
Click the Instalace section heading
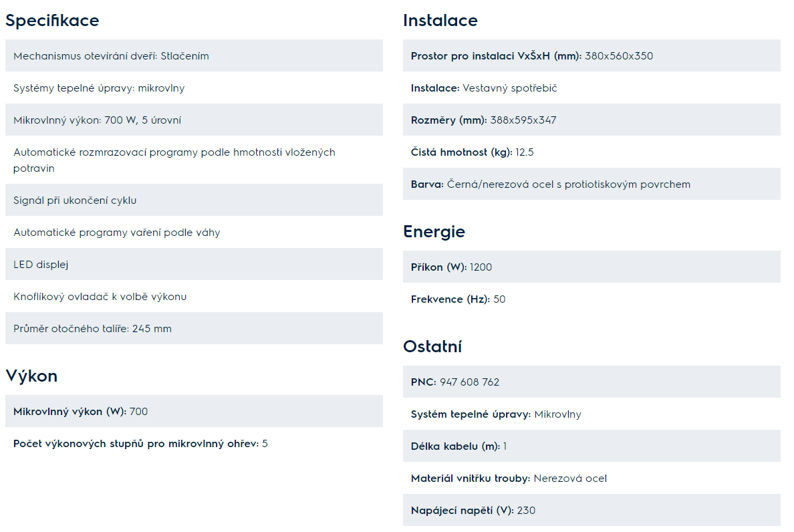[x=440, y=21]
